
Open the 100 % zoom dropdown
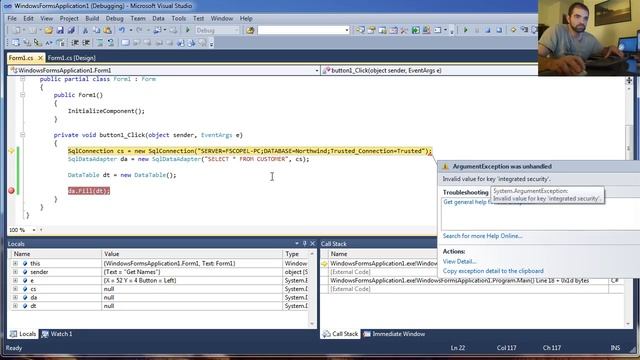point(34,230)
